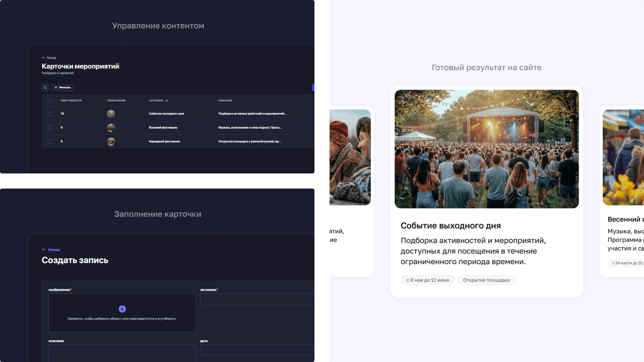Focus the дата input field
The width and height of the screenshot is (644, 362).
(258, 350)
